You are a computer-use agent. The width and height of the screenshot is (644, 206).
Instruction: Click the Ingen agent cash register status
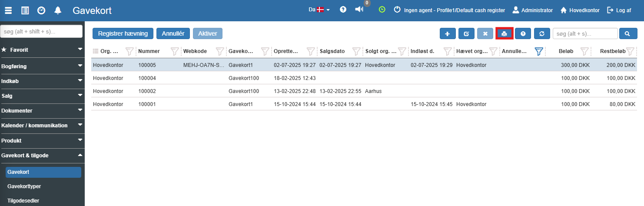(450, 10)
